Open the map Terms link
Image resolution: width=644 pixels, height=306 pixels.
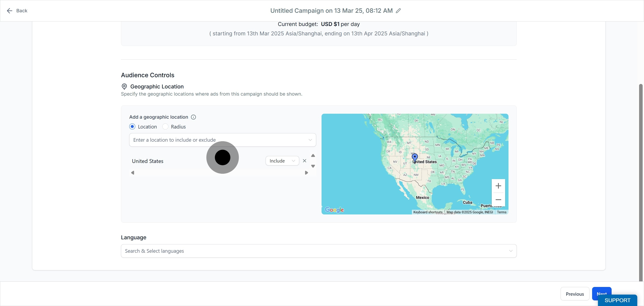[502, 212]
